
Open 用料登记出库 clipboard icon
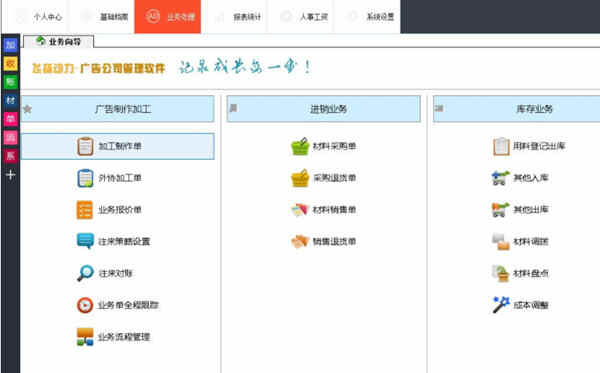[501, 146]
